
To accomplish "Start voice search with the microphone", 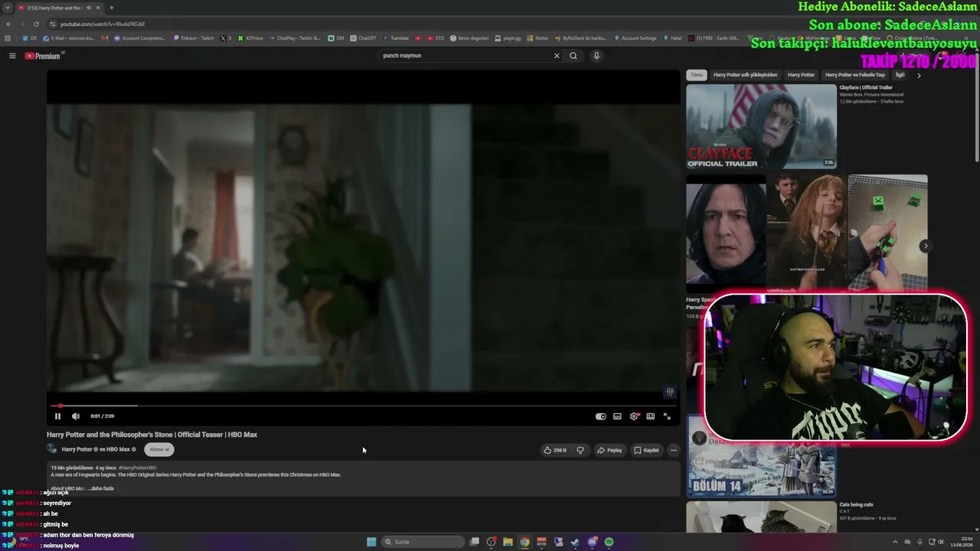I will point(596,56).
